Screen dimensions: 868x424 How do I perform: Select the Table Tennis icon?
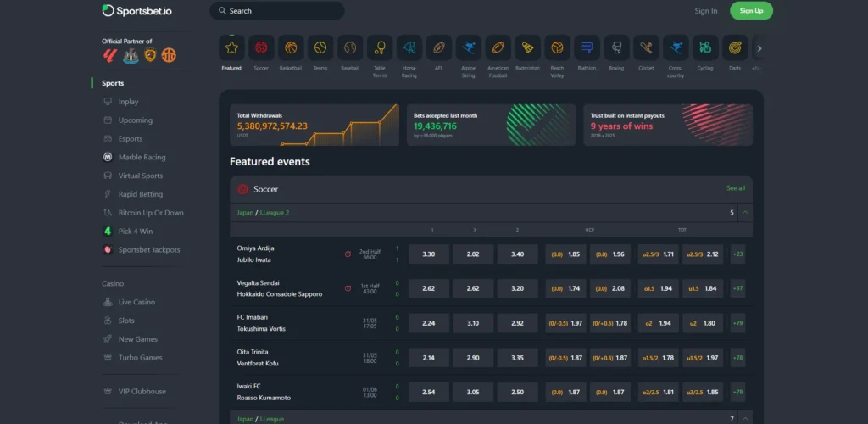pos(380,48)
